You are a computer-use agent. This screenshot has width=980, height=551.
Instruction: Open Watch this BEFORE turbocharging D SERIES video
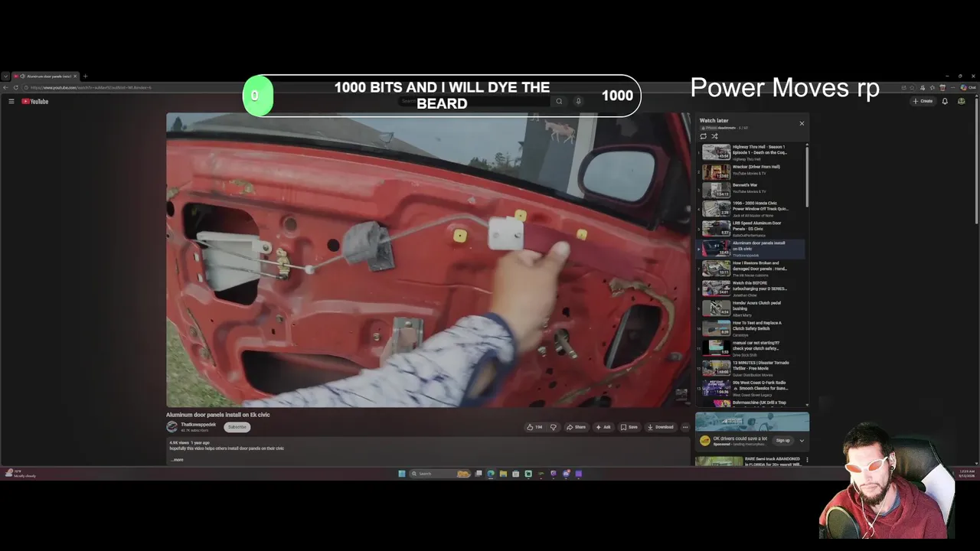coord(752,289)
